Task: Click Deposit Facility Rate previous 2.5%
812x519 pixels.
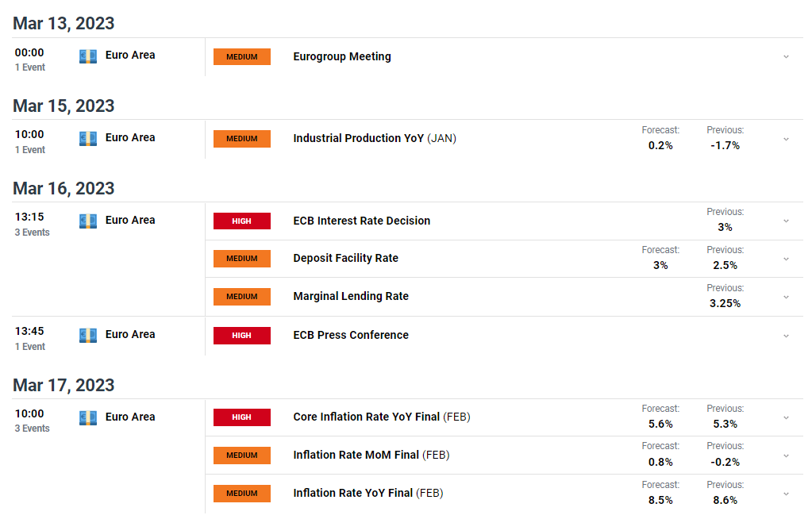Action: point(725,265)
